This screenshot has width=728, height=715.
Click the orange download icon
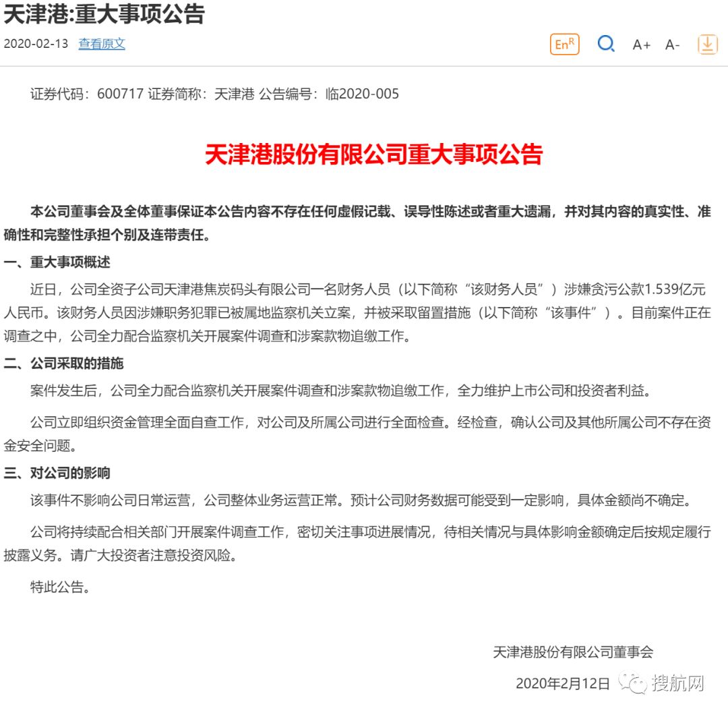tap(708, 45)
